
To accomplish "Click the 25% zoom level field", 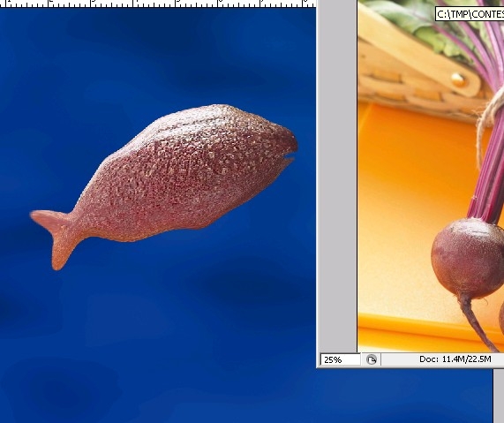I will (x=341, y=359).
